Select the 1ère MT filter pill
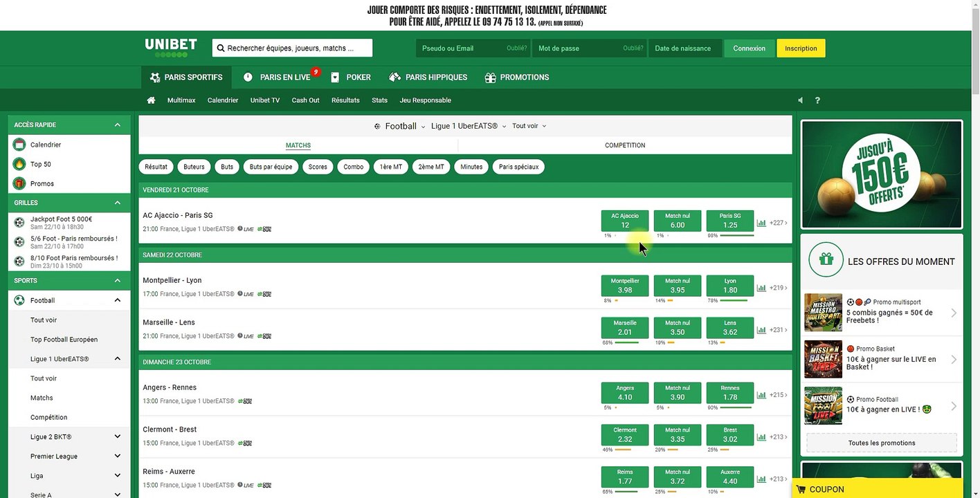The height and width of the screenshot is (498, 980). pyautogui.click(x=391, y=167)
